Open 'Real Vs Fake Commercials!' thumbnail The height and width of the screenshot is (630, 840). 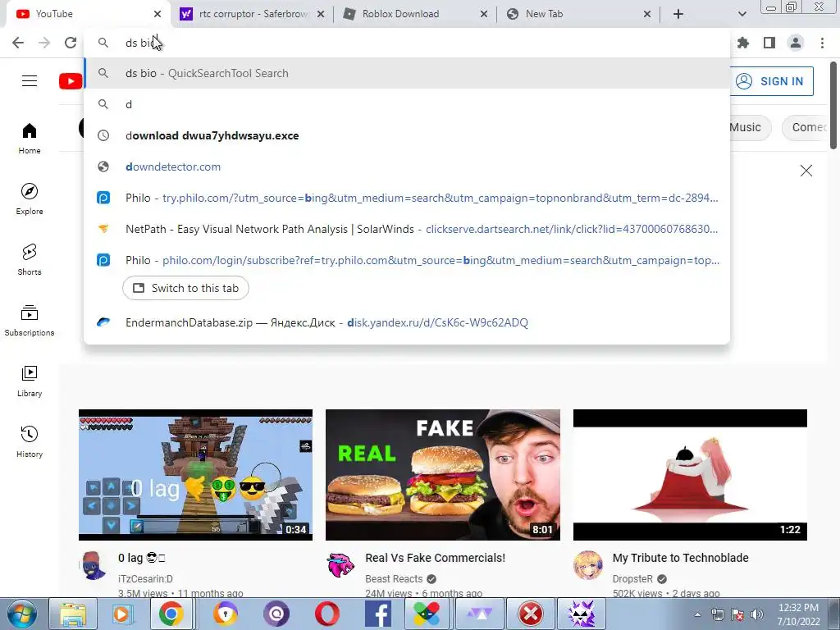[x=443, y=475]
